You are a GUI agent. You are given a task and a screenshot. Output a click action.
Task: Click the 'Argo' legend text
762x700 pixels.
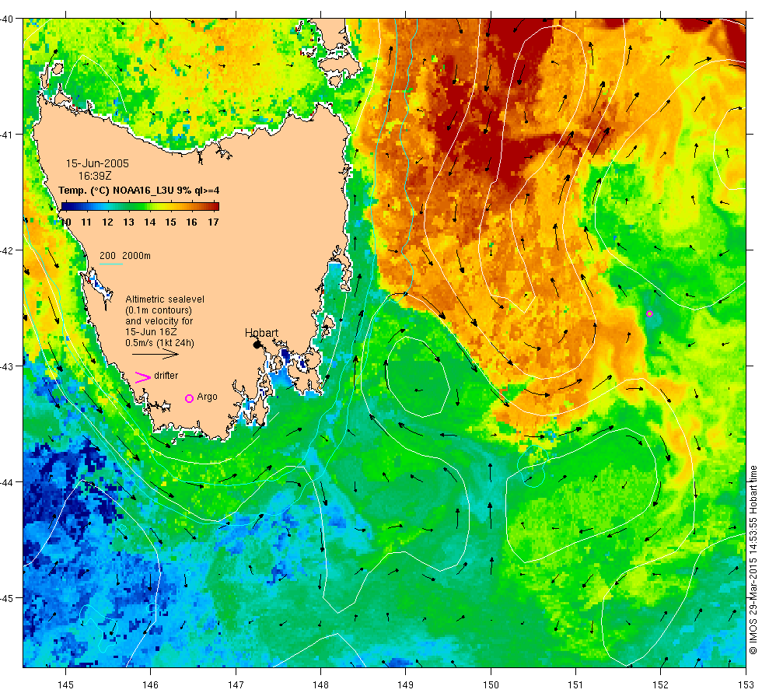(207, 397)
